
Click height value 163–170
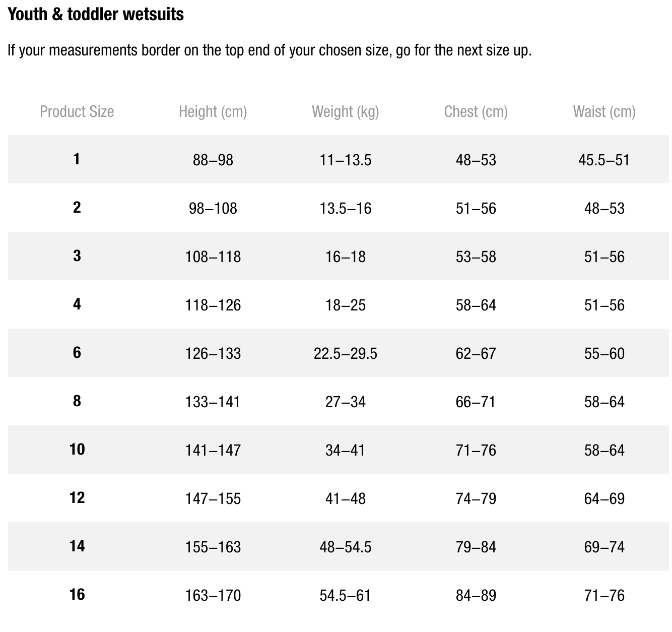(213, 596)
